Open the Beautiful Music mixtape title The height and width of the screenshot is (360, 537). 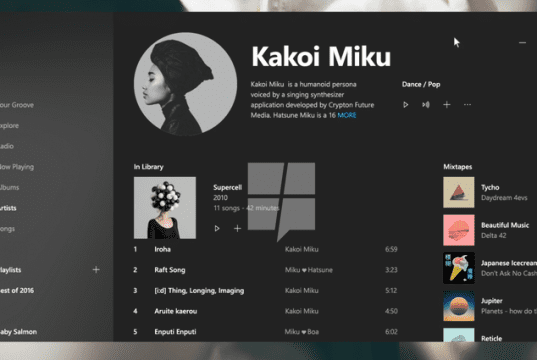[x=505, y=225]
